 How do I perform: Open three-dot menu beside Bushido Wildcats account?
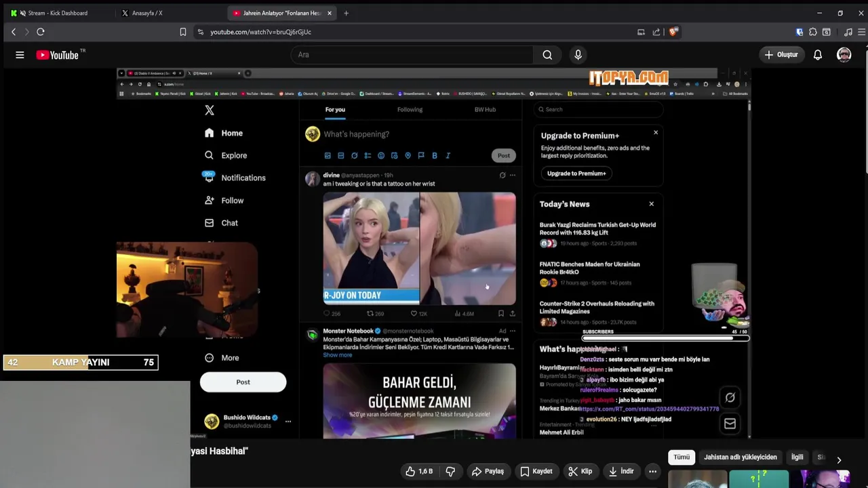(288, 422)
